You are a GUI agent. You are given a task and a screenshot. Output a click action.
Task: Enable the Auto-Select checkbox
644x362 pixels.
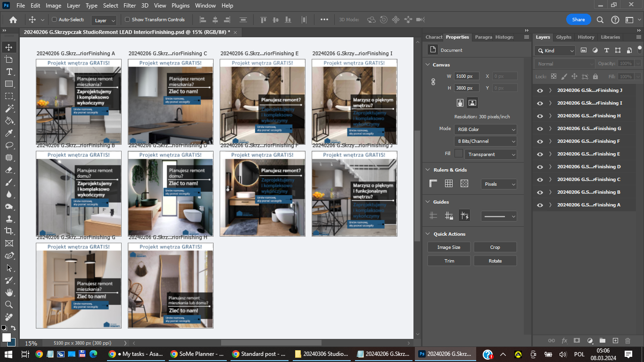(54, 20)
